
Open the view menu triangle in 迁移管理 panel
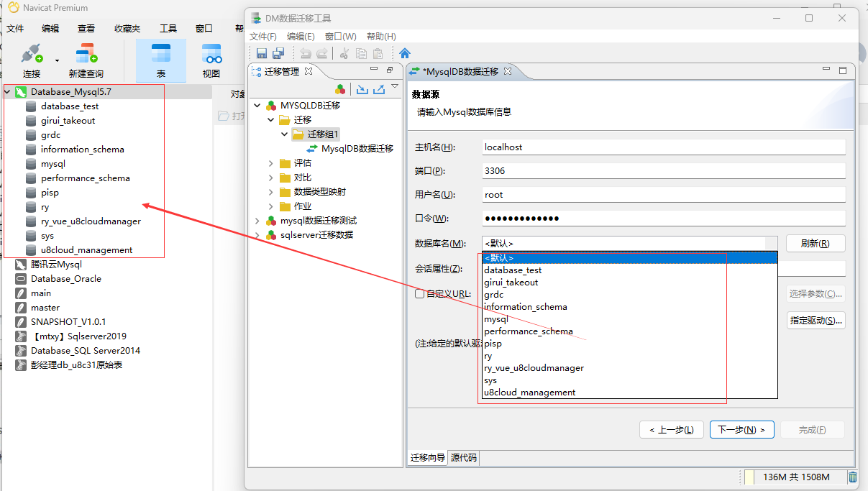[394, 86]
